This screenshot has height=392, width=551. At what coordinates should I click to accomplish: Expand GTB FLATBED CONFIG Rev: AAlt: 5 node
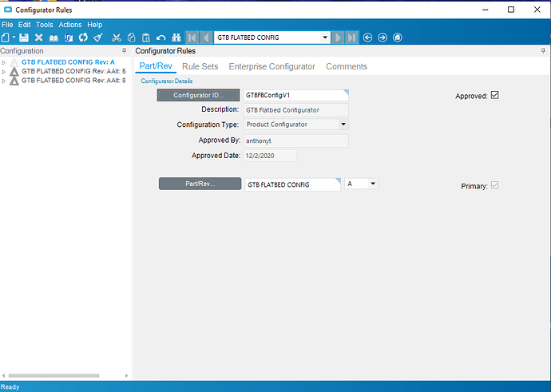click(4, 71)
